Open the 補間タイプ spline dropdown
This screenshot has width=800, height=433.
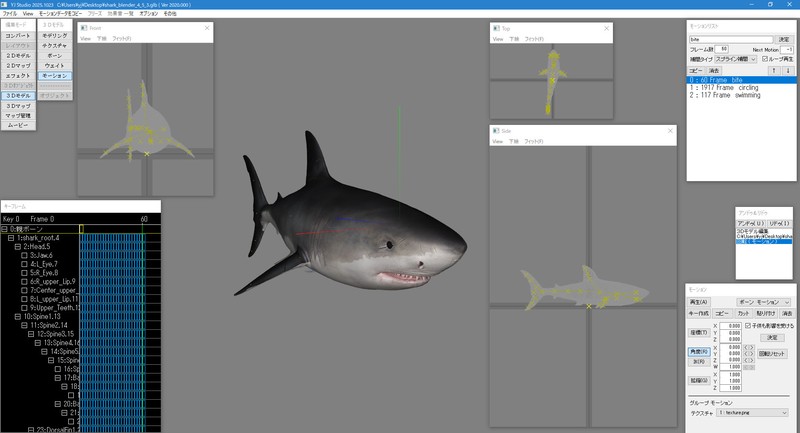[x=735, y=59]
